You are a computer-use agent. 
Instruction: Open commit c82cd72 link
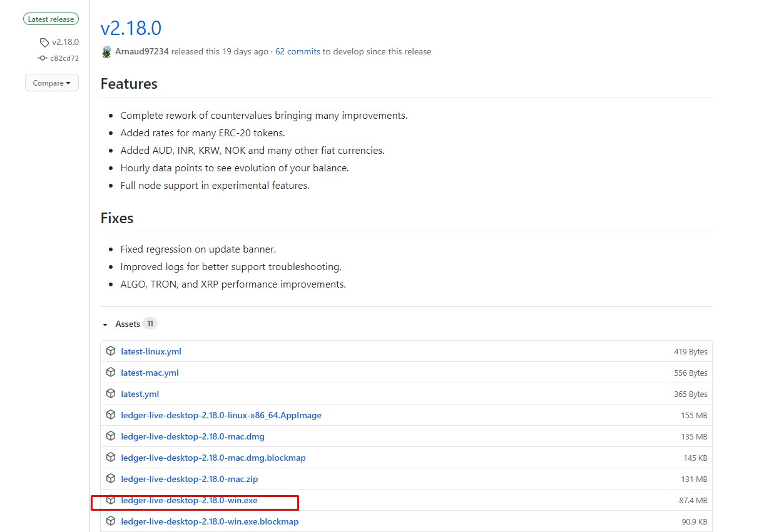[64, 58]
